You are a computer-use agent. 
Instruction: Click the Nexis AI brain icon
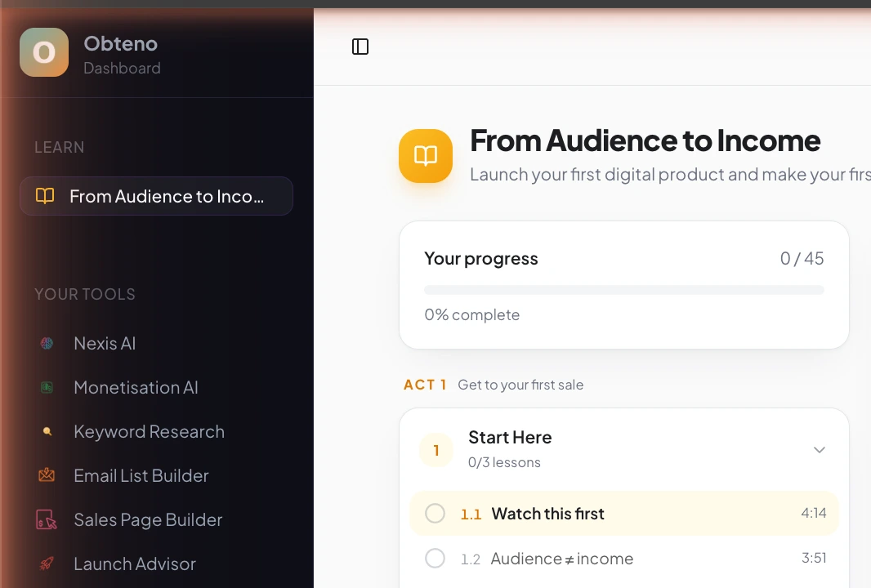click(47, 343)
